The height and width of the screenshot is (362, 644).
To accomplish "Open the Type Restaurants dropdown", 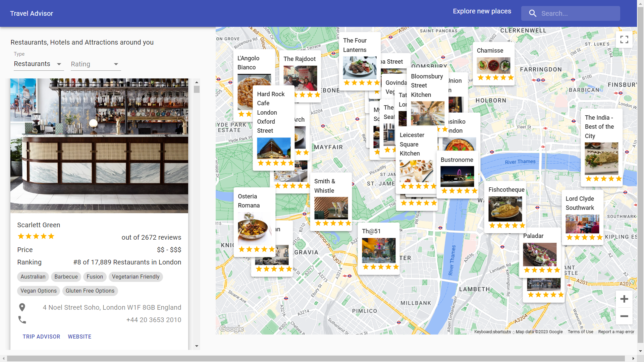I will pos(39,64).
